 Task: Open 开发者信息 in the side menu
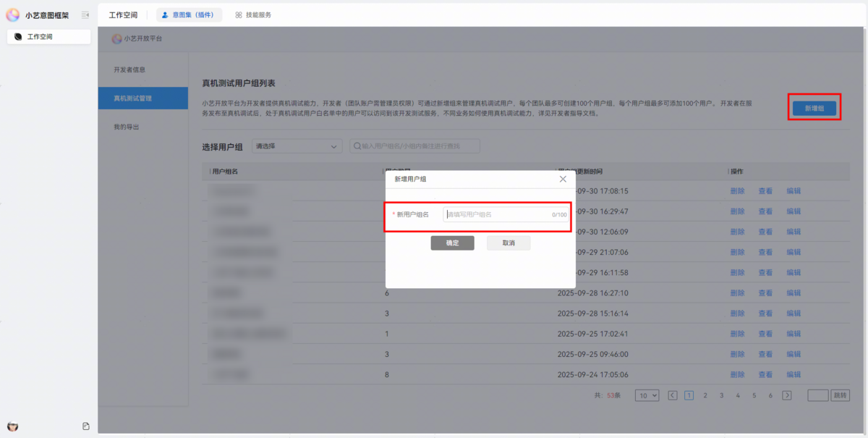point(129,70)
